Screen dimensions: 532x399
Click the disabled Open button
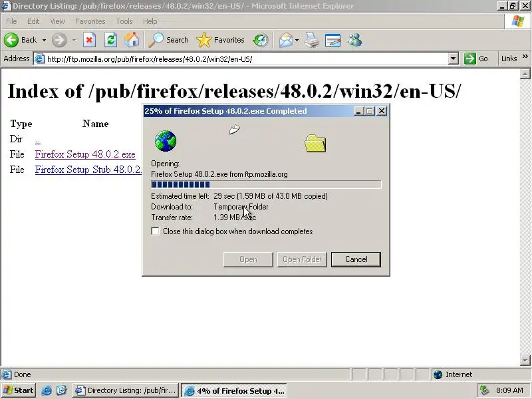click(248, 259)
